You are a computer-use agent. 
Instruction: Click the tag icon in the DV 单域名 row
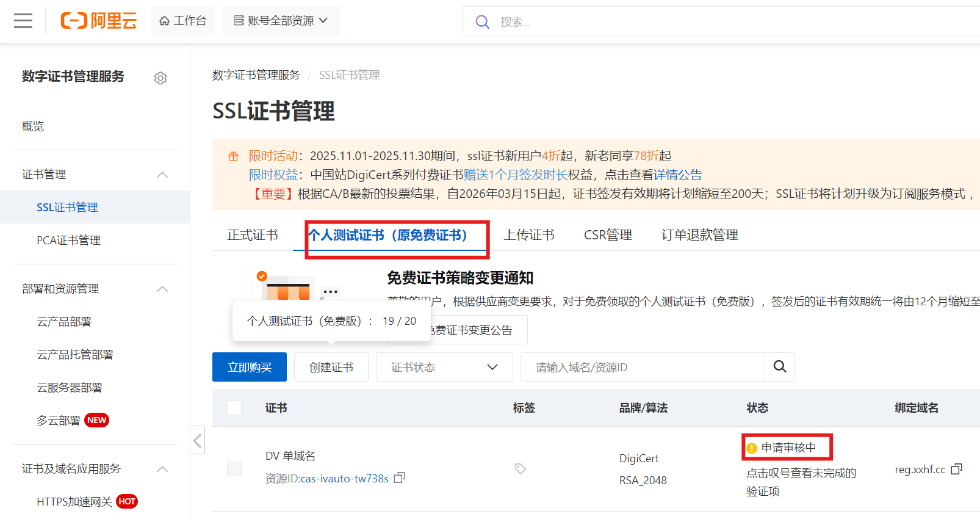[520, 469]
